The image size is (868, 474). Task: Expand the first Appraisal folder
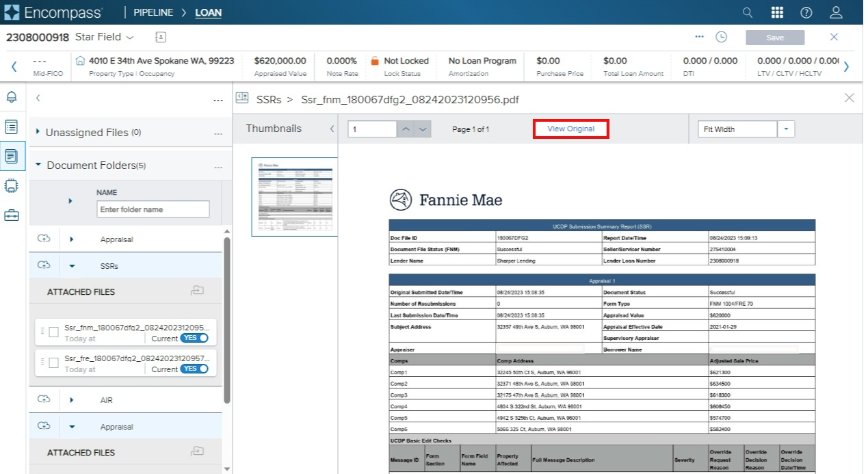pos(72,239)
